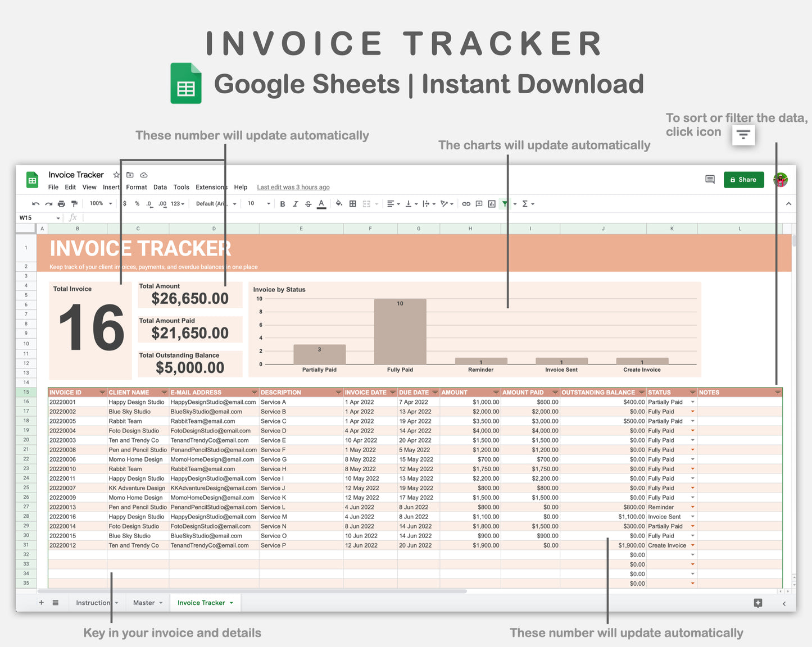
Task: Insert a link using the toolbar icon
Action: pyautogui.click(x=465, y=203)
